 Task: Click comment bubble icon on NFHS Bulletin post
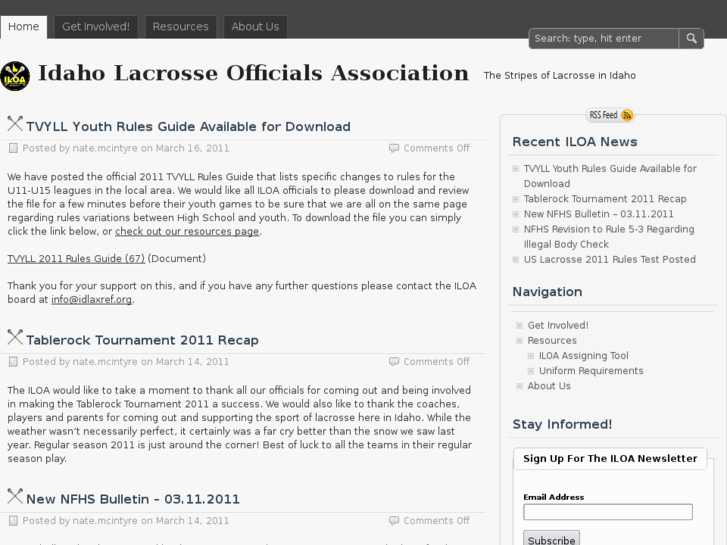394,521
